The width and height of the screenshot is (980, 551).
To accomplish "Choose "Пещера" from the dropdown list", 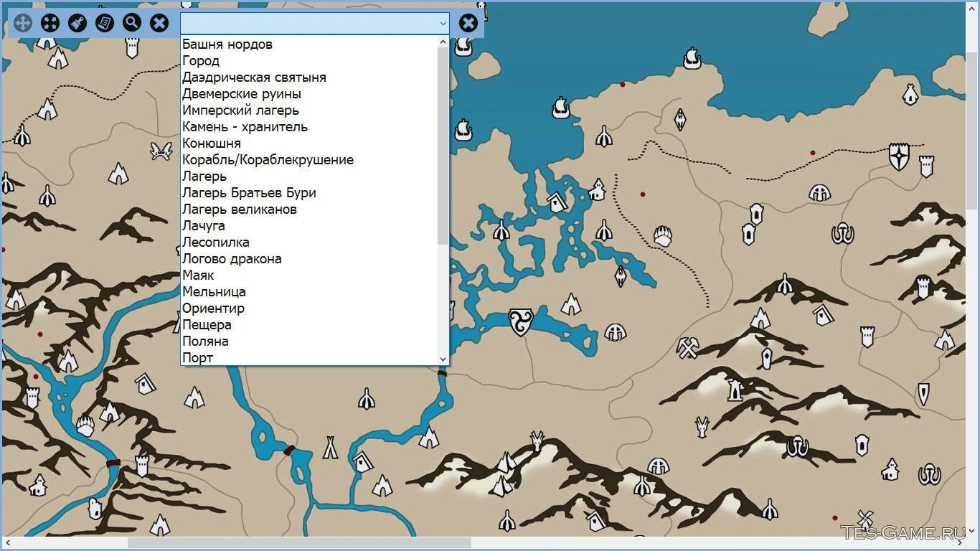I will [x=207, y=325].
